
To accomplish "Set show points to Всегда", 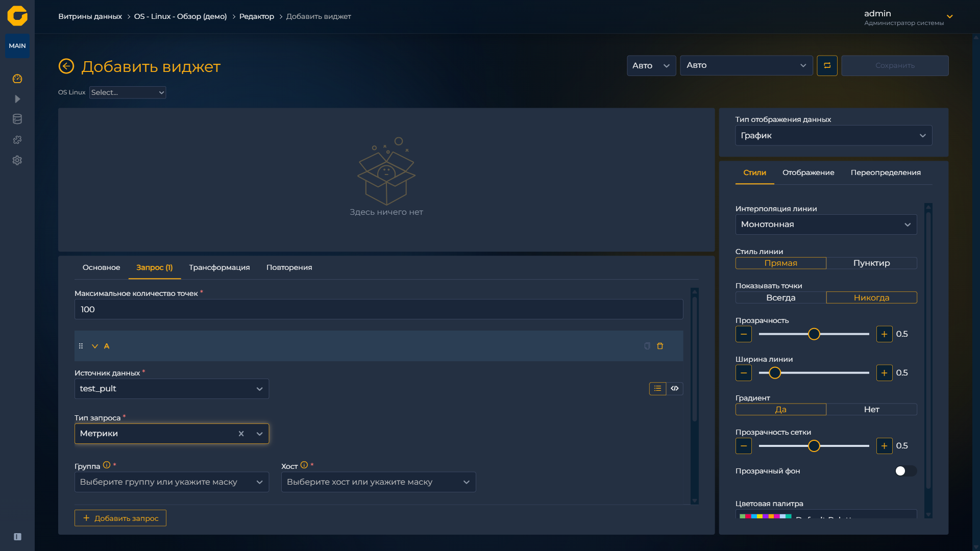I will point(781,298).
